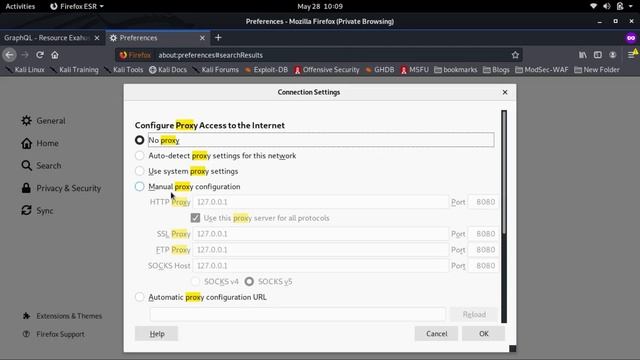Bookmark this page with the star icon
Viewport: 640px width, 360px height.
click(515, 55)
